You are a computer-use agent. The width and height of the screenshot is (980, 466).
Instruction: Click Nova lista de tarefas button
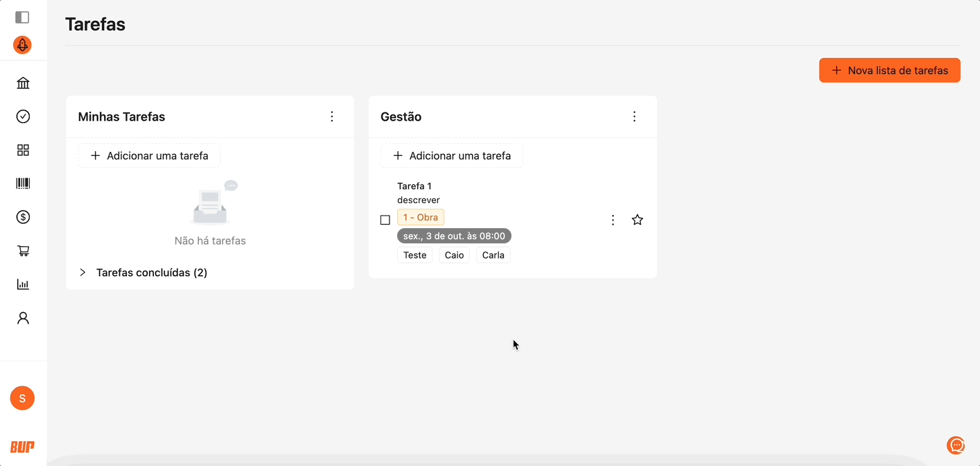pyautogui.click(x=889, y=70)
